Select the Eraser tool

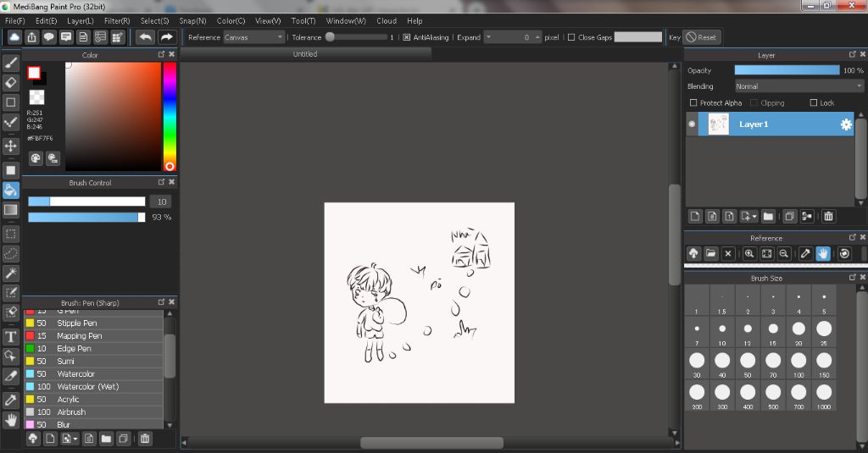(10, 82)
